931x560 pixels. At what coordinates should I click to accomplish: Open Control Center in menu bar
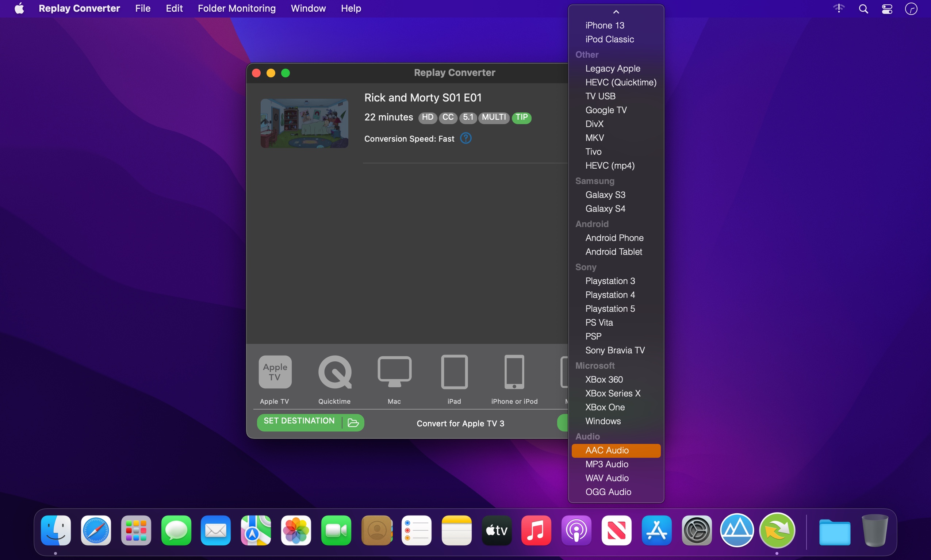coord(887,8)
